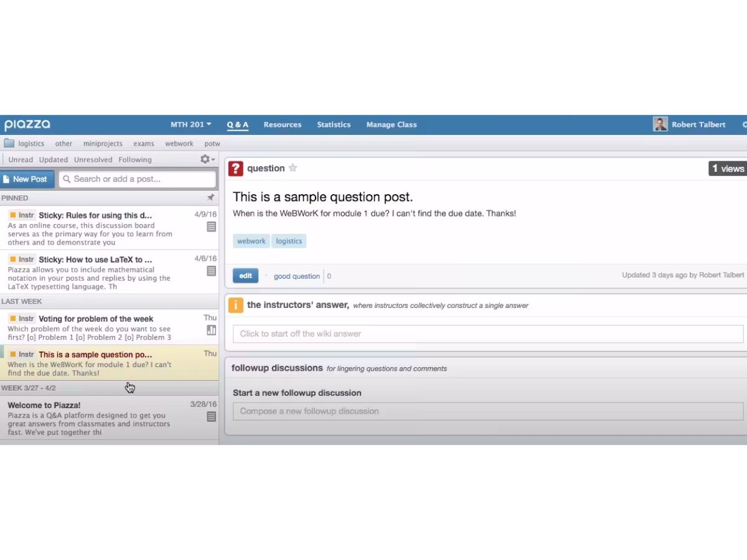This screenshot has width=747, height=560.
Task: Click the poll chart icon on Voting post
Action: click(x=212, y=330)
